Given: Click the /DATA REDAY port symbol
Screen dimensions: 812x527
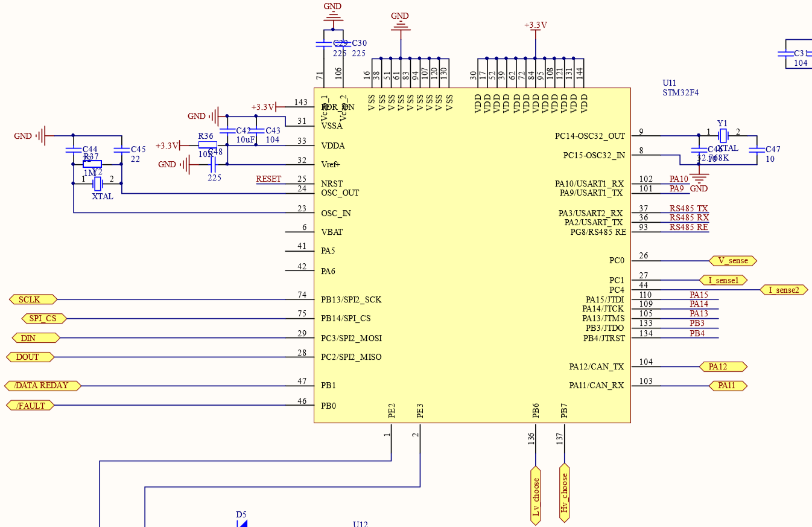Looking at the screenshot, I should (42, 386).
